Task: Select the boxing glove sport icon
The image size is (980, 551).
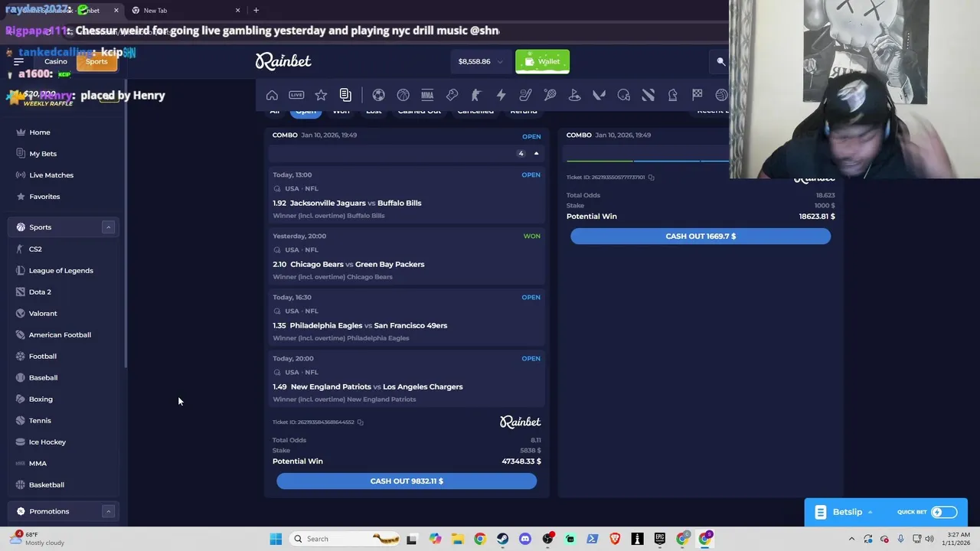Action: 452,95
